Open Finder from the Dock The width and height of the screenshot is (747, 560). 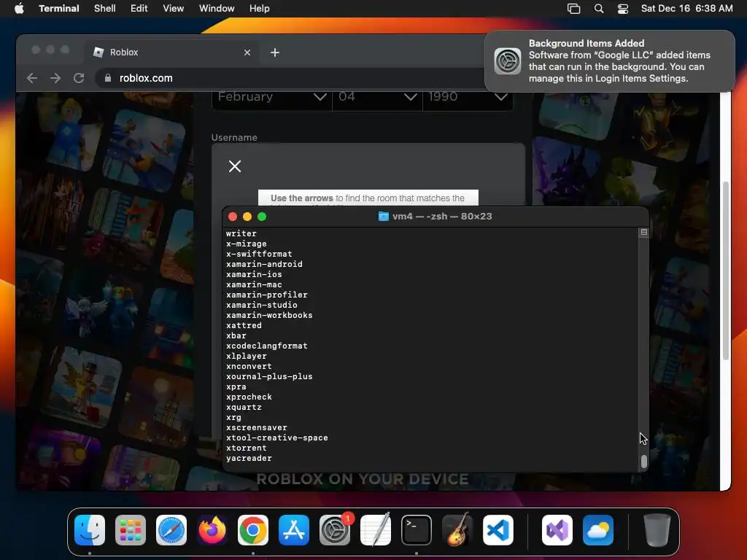coord(90,530)
